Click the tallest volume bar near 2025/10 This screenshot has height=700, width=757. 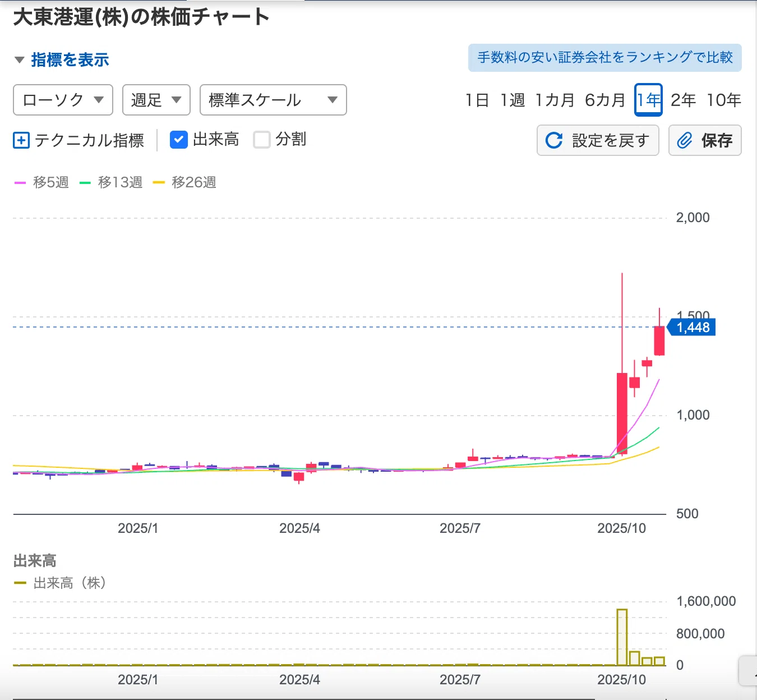(x=622, y=637)
